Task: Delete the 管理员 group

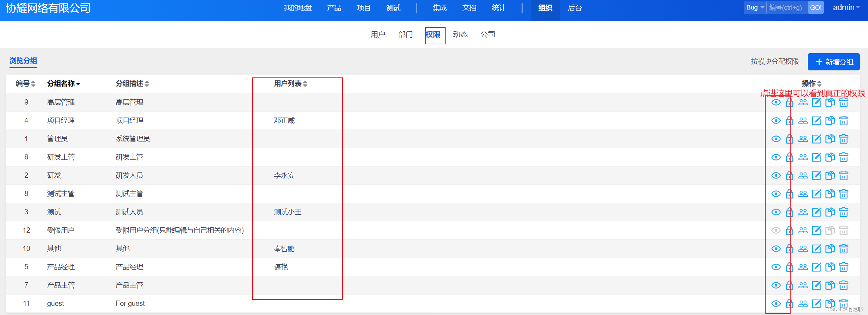Action: [x=843, y=139]
